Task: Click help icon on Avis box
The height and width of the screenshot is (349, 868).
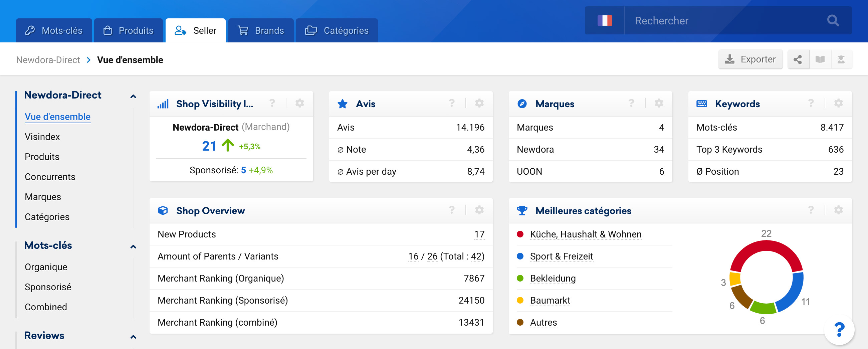Action: coord(452,103)
